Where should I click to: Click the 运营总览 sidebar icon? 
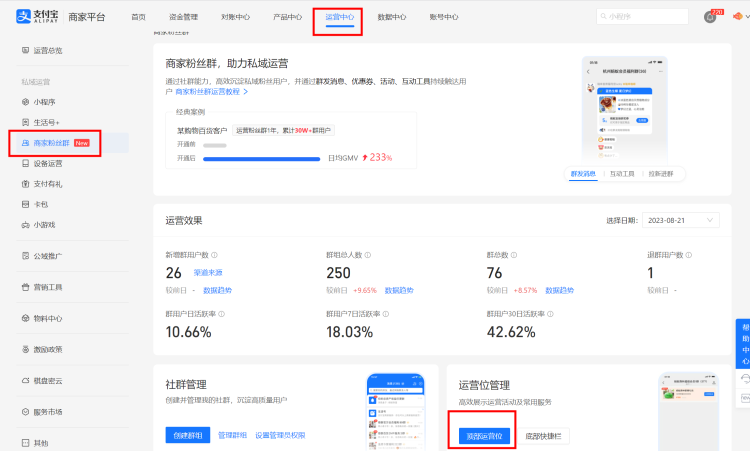25,50
